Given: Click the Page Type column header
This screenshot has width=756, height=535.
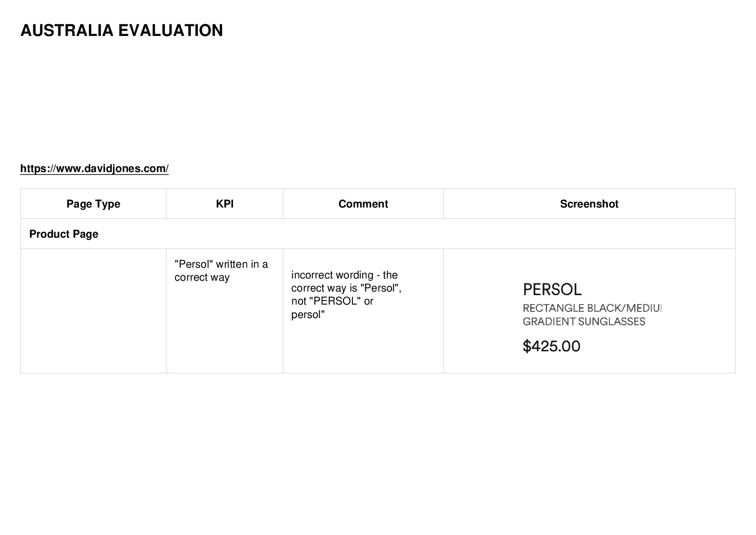Looking at the screenshot, I should (93, 204).
